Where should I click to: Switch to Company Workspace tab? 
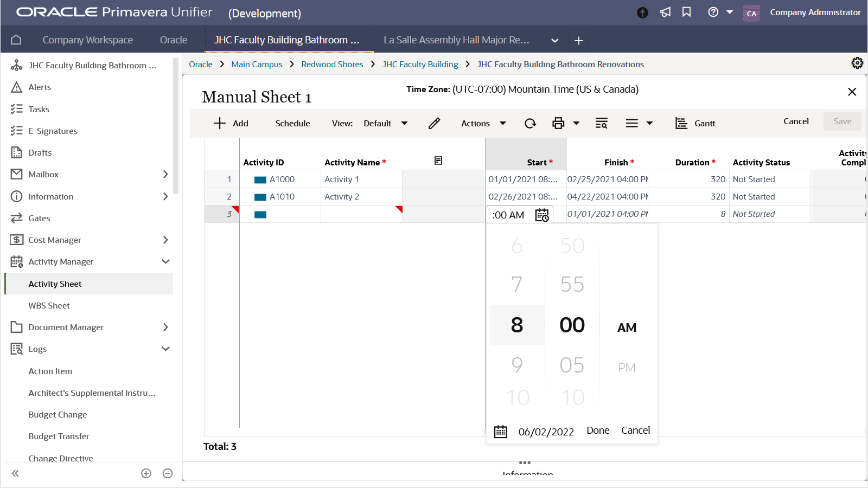(x=87, y=40)
